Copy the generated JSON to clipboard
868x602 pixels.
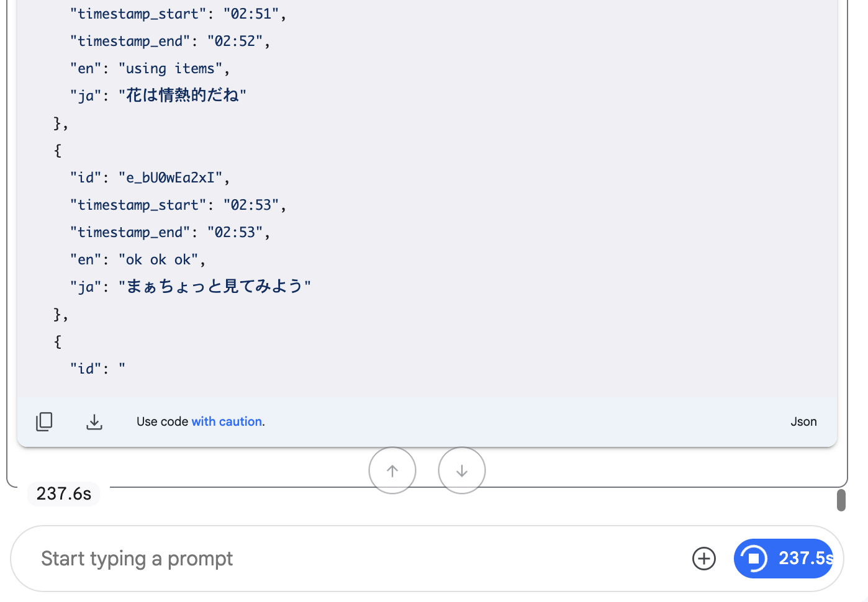pyautogui.click(x=44, y=421)
